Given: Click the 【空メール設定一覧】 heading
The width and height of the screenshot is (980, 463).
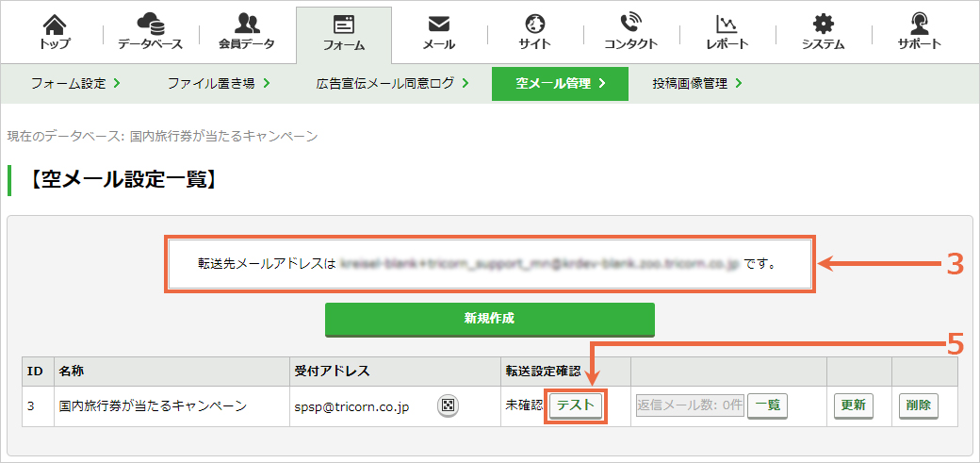Looking at the screenshot, I should (123, 181).
